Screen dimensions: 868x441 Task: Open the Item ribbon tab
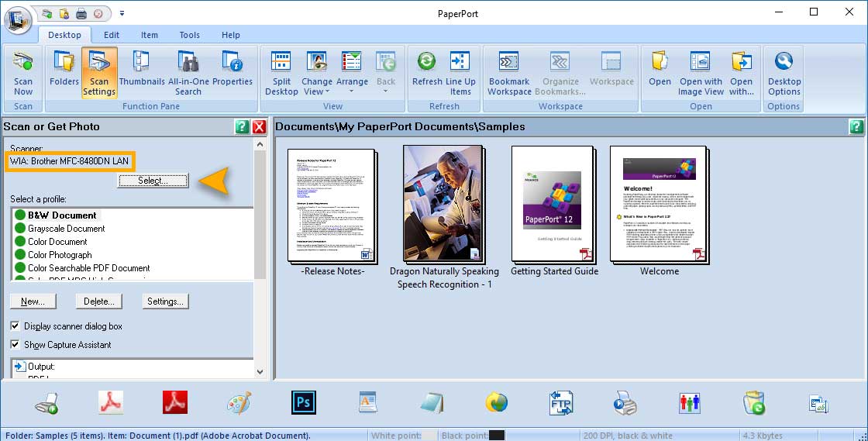tap(150, 35)
